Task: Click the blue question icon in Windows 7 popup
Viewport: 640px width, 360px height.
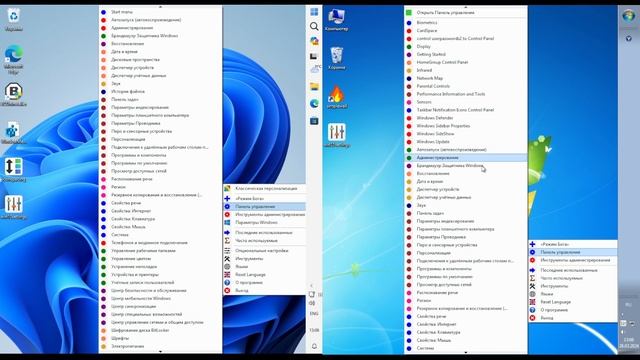Action: click(532, 310)
